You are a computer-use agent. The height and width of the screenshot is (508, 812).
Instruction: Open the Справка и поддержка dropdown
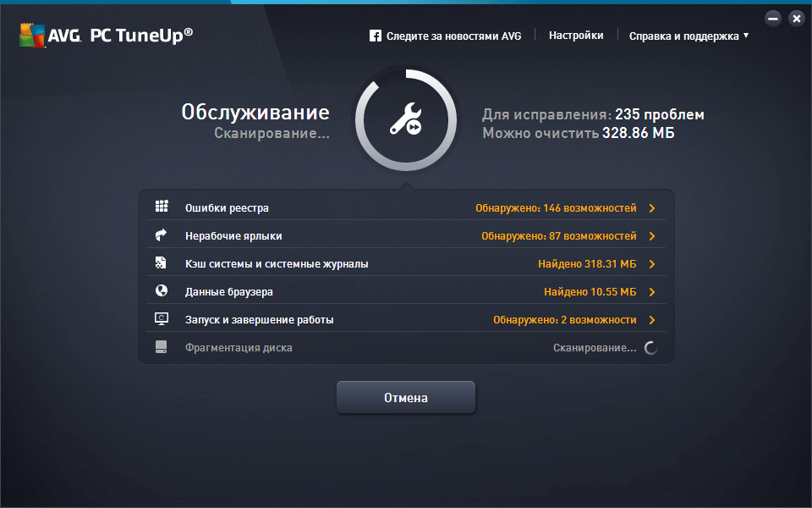[689, 36]
